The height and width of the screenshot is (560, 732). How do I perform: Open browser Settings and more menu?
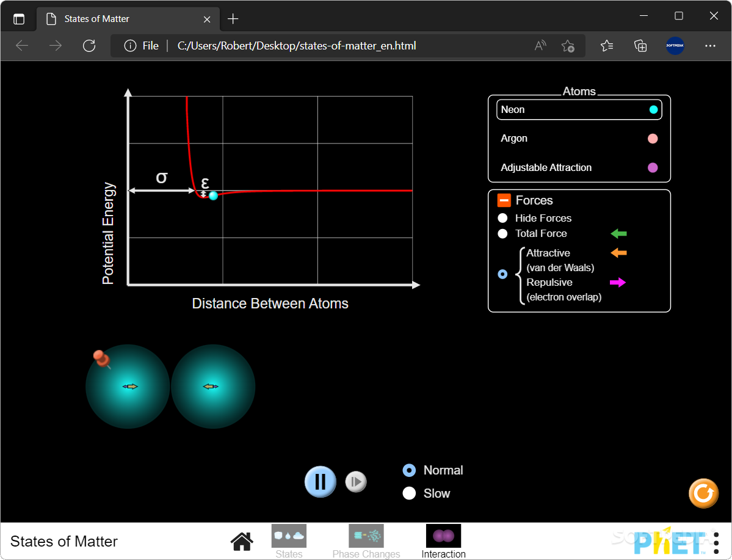click(x=710, y=46)
